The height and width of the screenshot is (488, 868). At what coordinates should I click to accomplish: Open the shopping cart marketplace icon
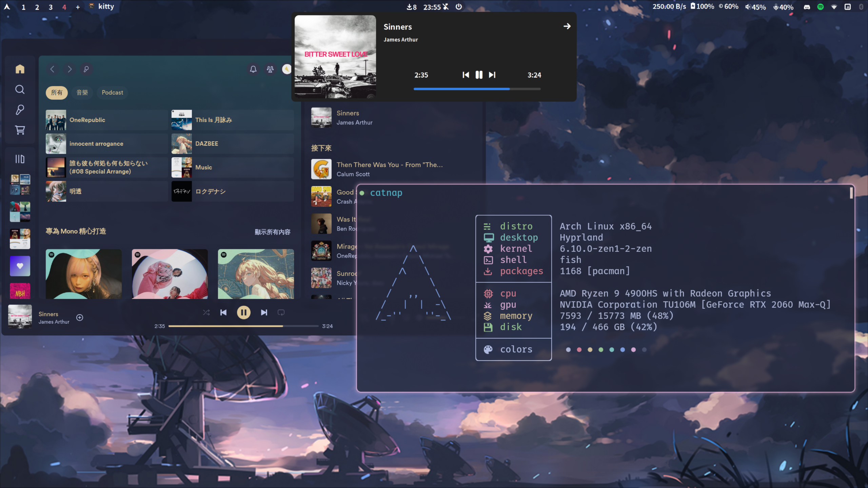tap(20, 130)
